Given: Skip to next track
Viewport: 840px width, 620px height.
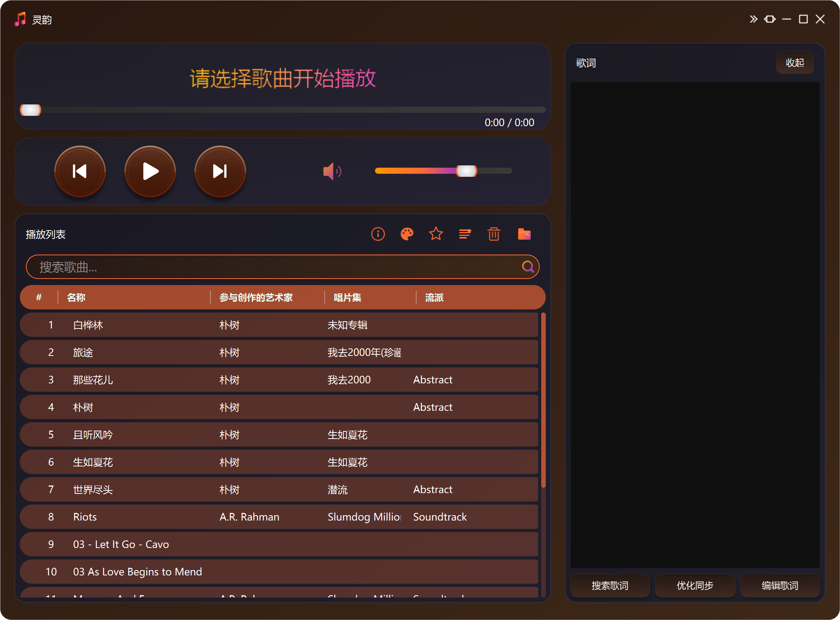Looking at the screenshot, I should point(220,171).
